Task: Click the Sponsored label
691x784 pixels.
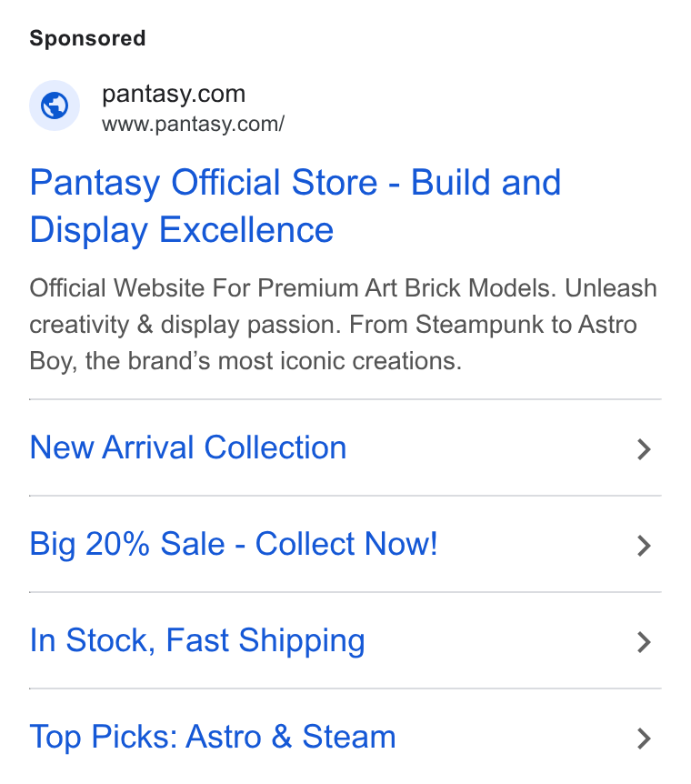Action: [87, 38]
